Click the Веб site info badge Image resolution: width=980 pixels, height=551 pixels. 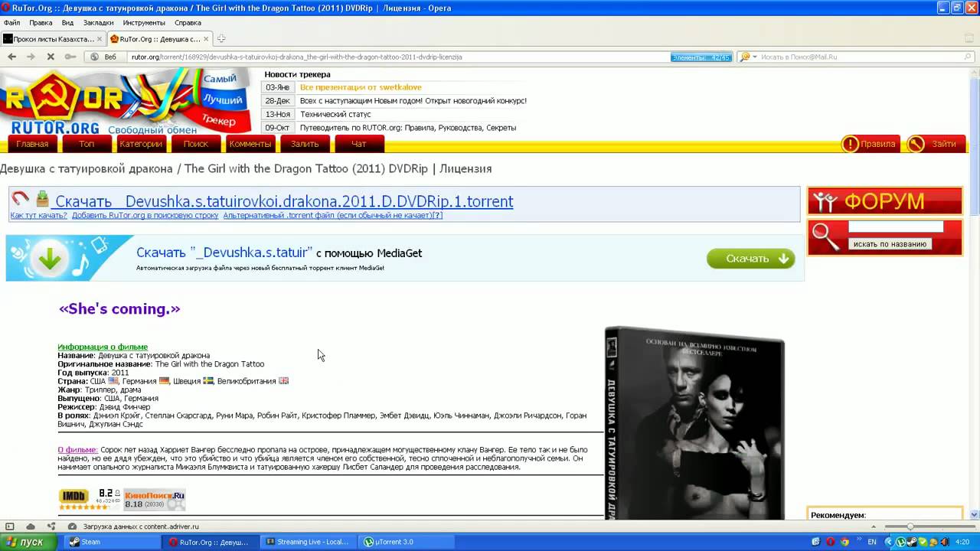[104, 57]
